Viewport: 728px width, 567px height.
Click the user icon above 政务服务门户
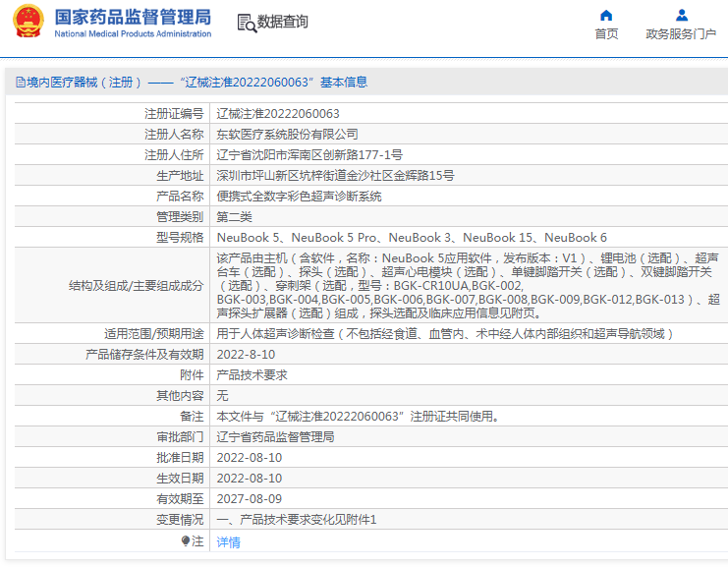pyautogui.click(x=681, y=16)
